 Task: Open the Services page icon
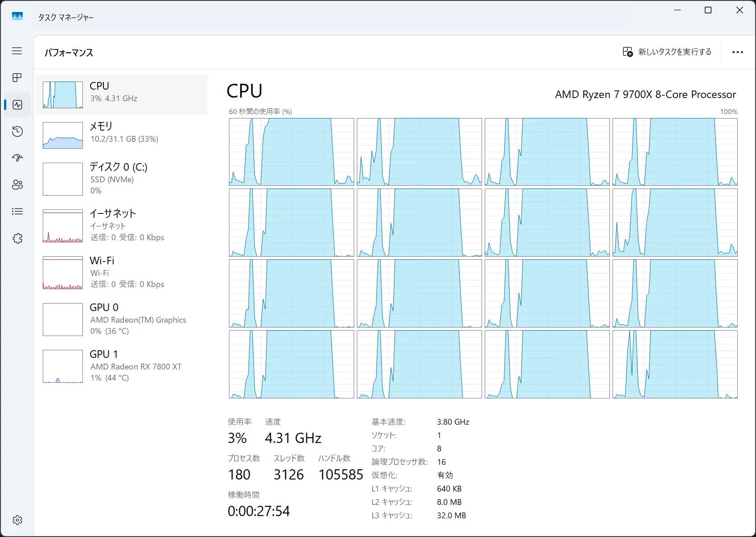17,238
